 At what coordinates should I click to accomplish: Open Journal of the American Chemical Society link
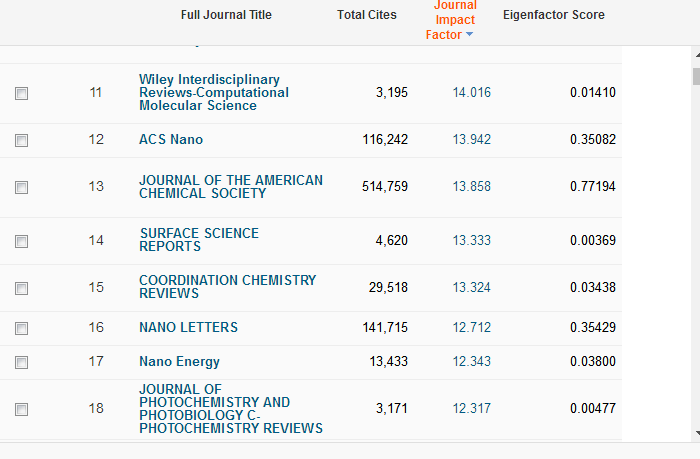pos(231,187)
